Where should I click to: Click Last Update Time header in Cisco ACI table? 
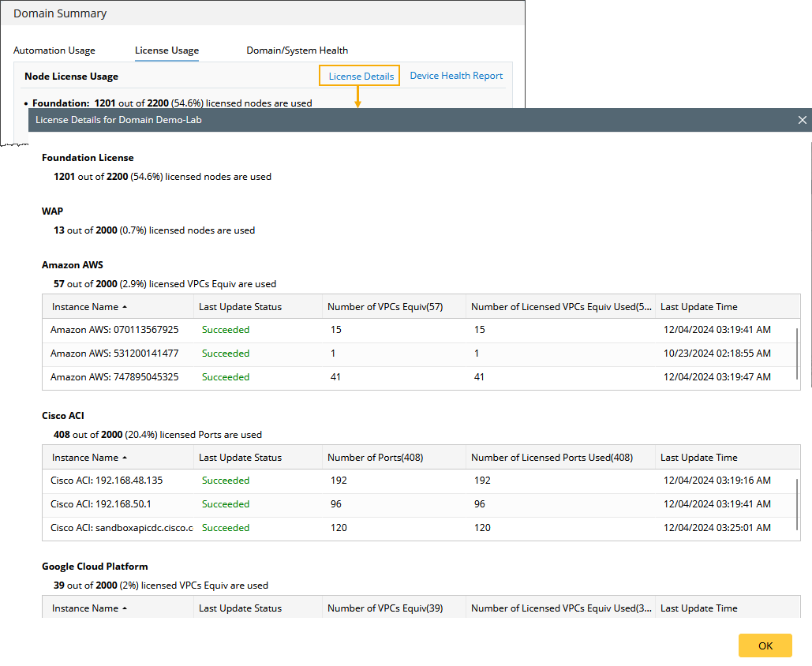[x=698, y=458]
